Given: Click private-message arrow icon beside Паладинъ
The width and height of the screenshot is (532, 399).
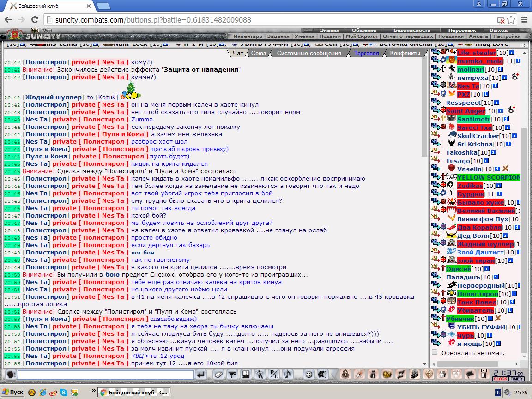Looking at the screenshot, I should point(435,277).
